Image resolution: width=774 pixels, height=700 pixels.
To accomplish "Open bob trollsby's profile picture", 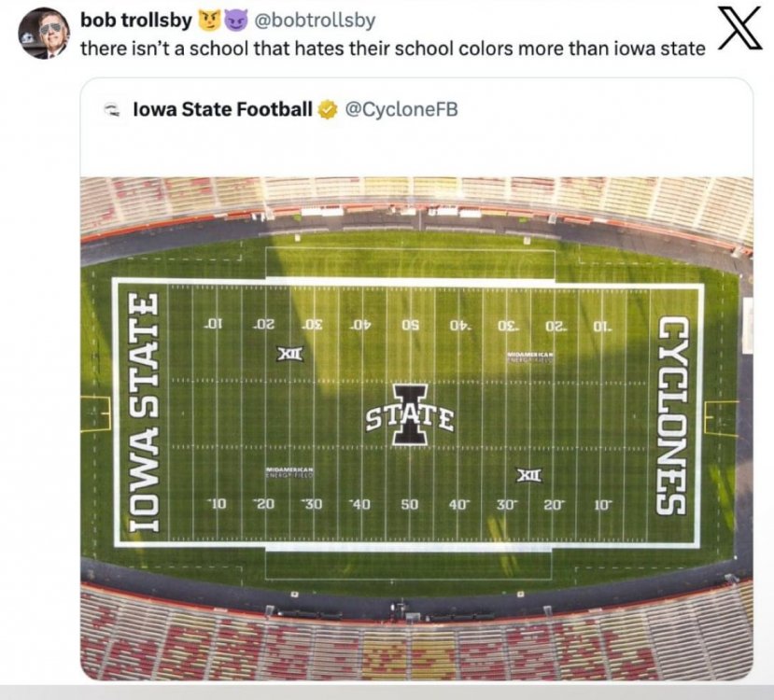I will [x=44, y=34].
